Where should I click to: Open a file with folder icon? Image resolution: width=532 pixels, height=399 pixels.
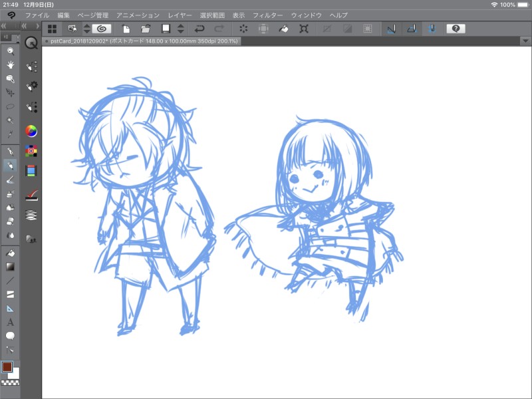pos(146,29)
